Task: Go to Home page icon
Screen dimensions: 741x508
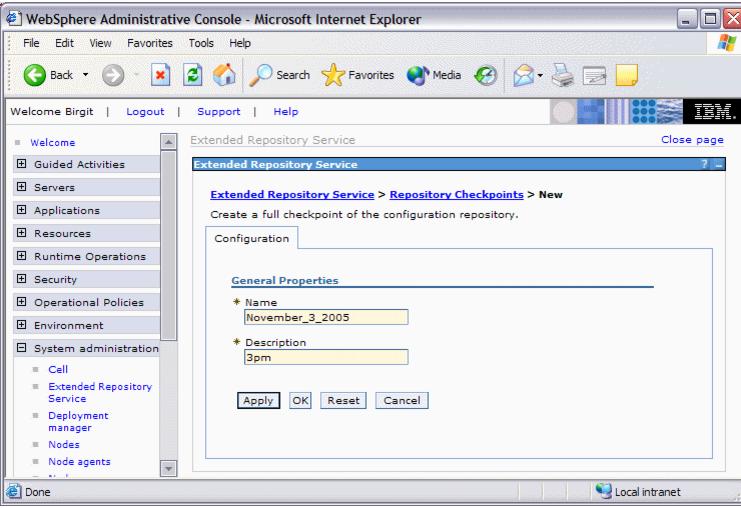Action: click(224, 75)
